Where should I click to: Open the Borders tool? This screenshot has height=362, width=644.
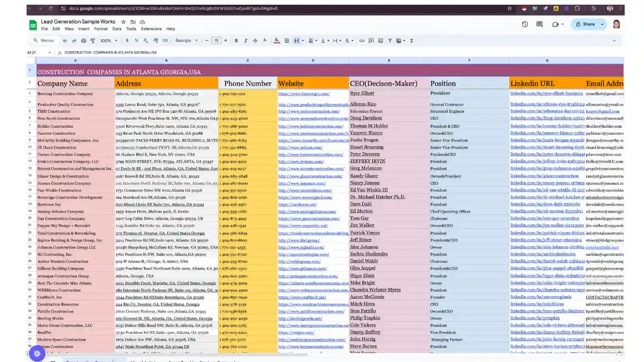click(287, 41)
